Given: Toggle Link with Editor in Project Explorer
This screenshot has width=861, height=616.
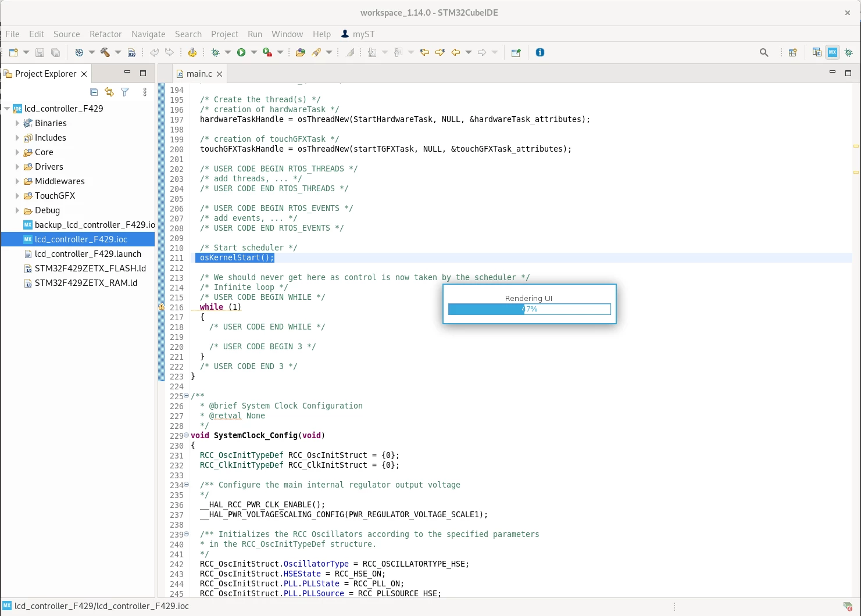Looking at the screenshot, I should point(109,92).
